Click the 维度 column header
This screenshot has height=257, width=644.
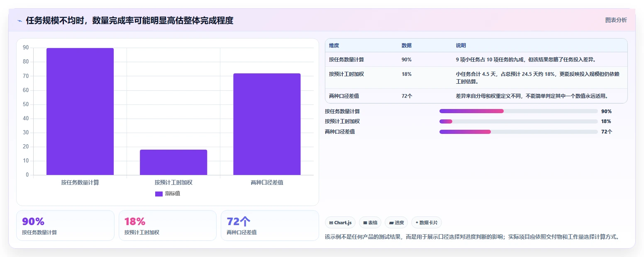[334, 46]
